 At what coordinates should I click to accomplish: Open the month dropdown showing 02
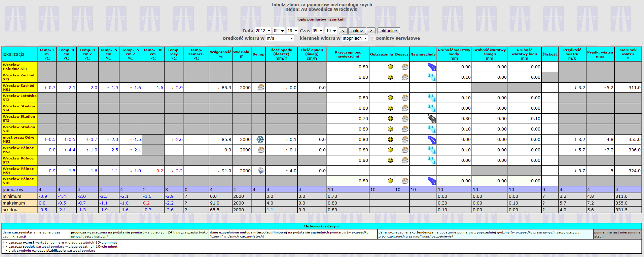[279, 31]
